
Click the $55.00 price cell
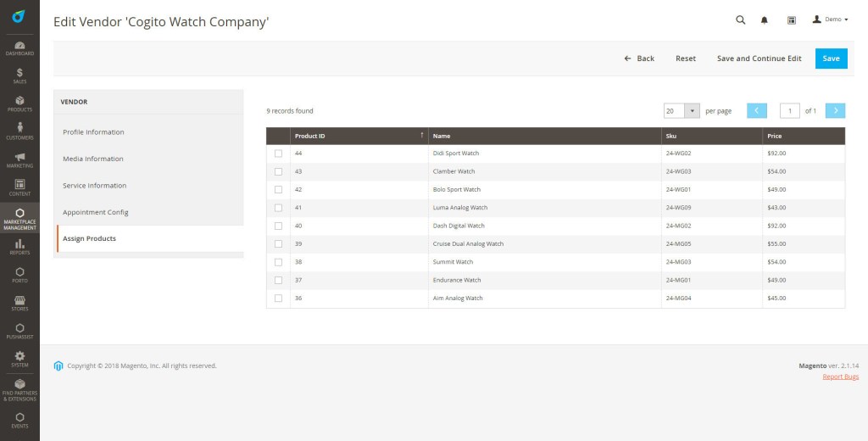804,243
